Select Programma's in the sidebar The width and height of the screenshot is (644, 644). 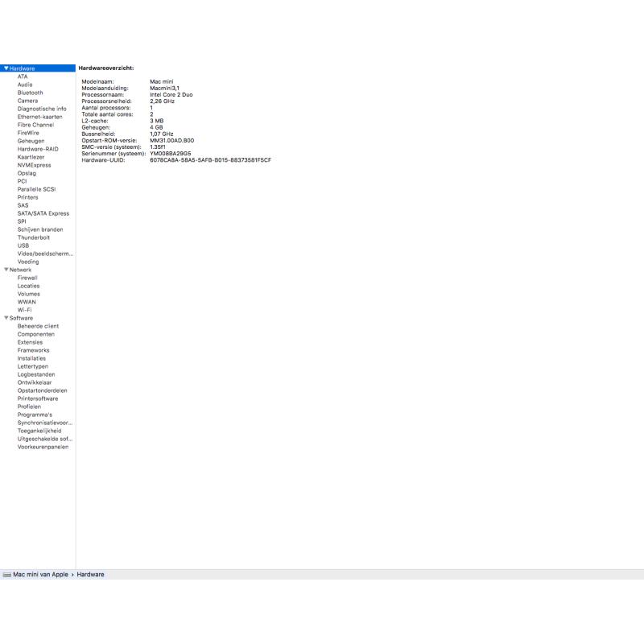[x=35, y=415]
